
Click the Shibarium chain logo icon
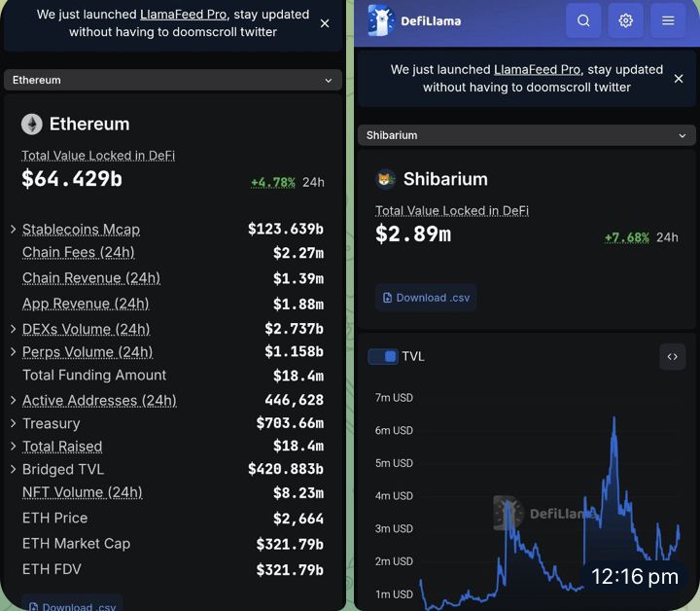coord(386,179)
